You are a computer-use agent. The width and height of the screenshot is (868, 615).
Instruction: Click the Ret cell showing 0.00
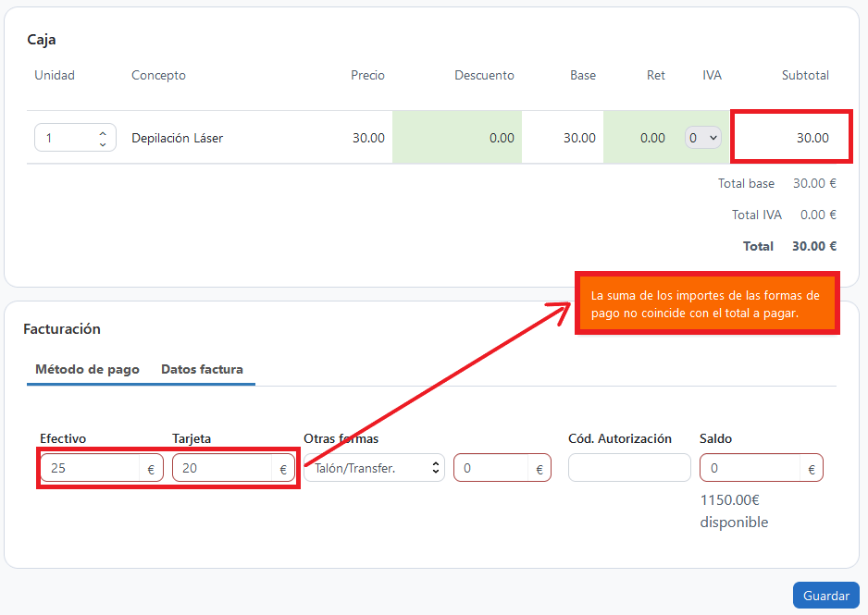[x=638, y=138]
